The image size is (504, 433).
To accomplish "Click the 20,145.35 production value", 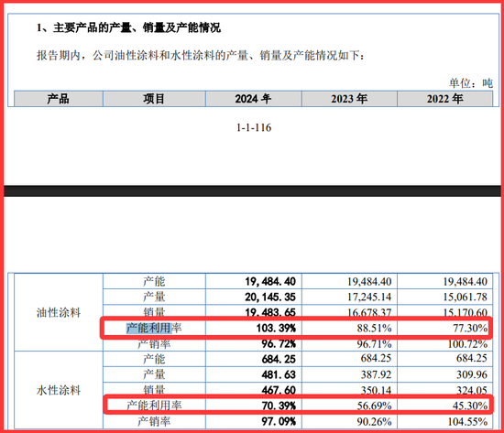I will point(270,297).
